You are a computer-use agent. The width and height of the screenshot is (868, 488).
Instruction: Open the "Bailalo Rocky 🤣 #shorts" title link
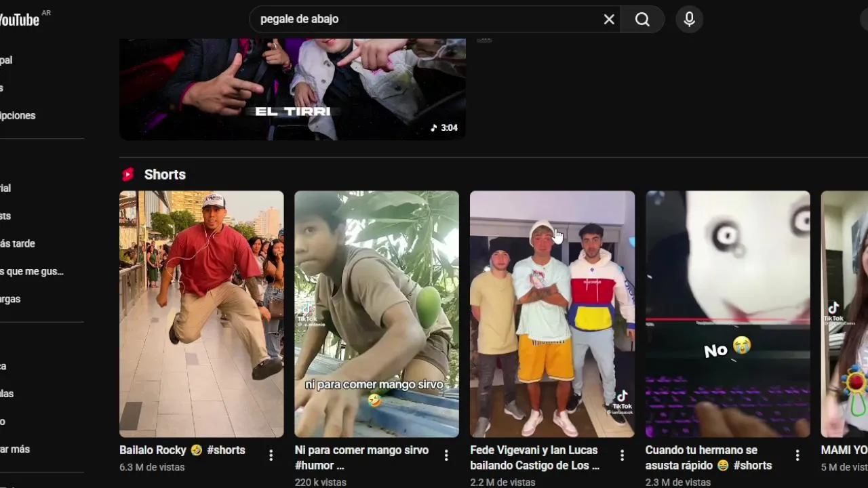(x=182, y=450)
